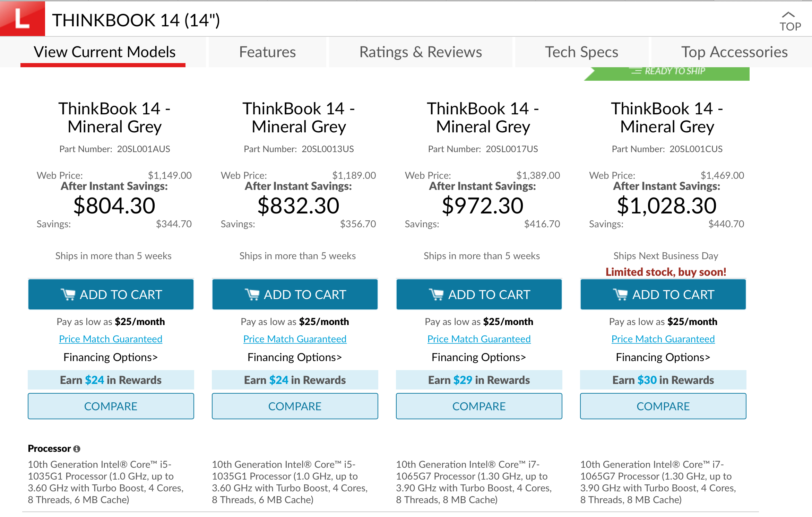Click the cart icon for the $832.30 model

point(252,295)
